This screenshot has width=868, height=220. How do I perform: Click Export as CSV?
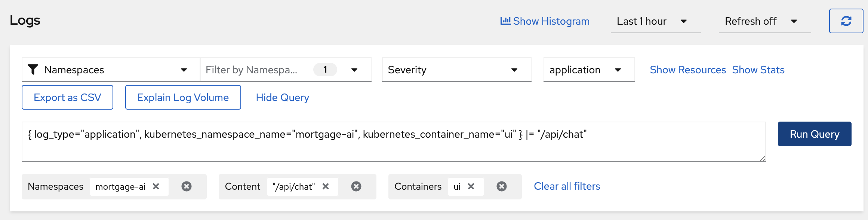pos(67,97)
